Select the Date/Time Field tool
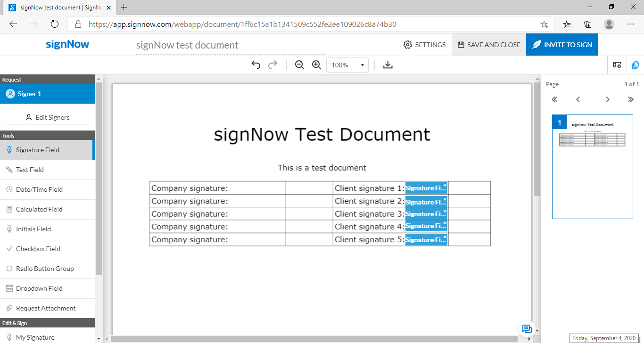The image size is (644, 343). tap(47, 189)
